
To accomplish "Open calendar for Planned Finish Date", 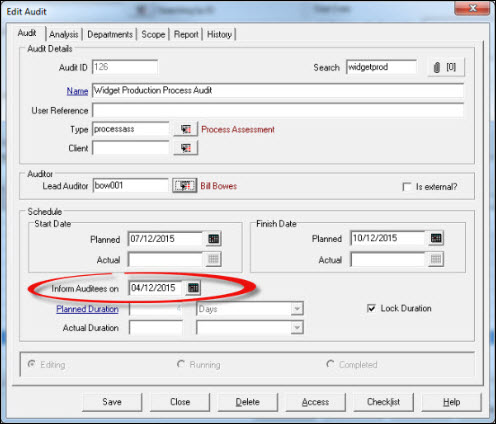I will pyautogui.click(x=436, y=238).
